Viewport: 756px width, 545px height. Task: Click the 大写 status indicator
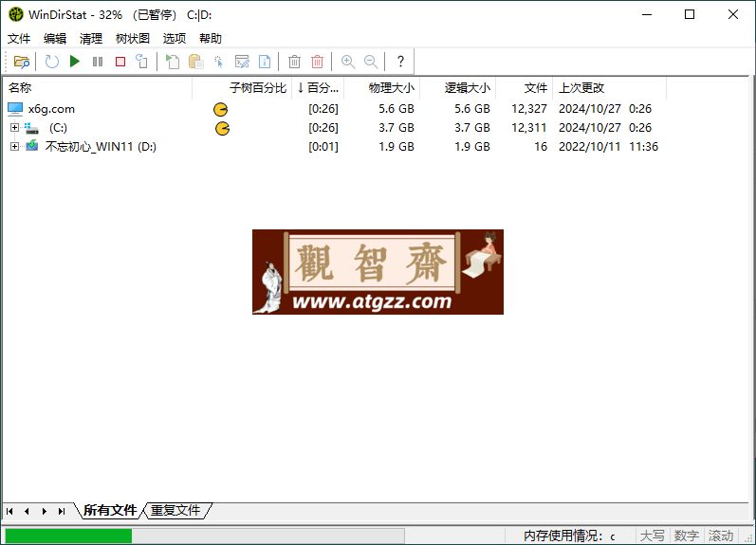pyautogui.click(x=652, y=536)
